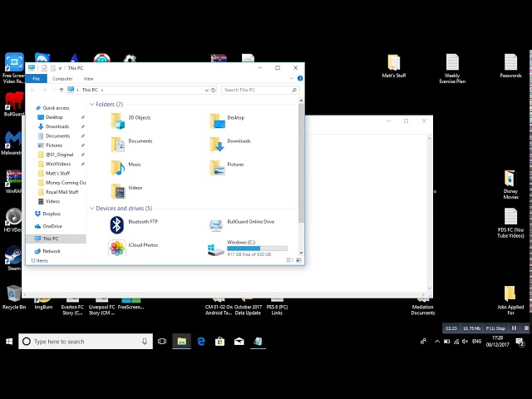532x399 pixels.
Task: Open Weekly Exercise Plan desktop file
Action: (452, 69)
